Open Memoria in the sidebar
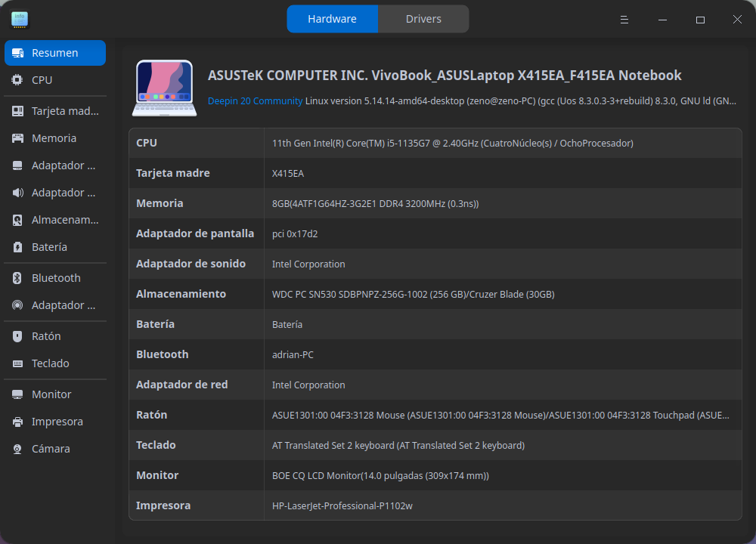The image size is (756, 544). (x=55, y=138)
